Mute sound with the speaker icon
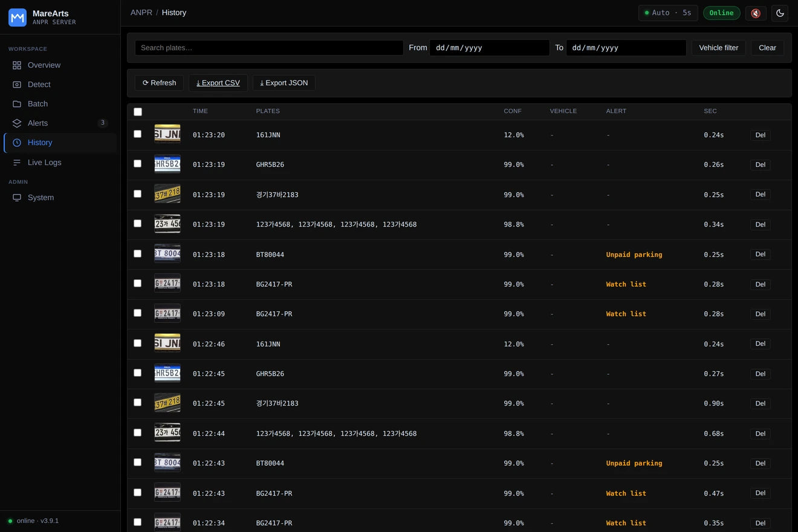The height and width of the screenshot is (532, 798). (756, 13)
